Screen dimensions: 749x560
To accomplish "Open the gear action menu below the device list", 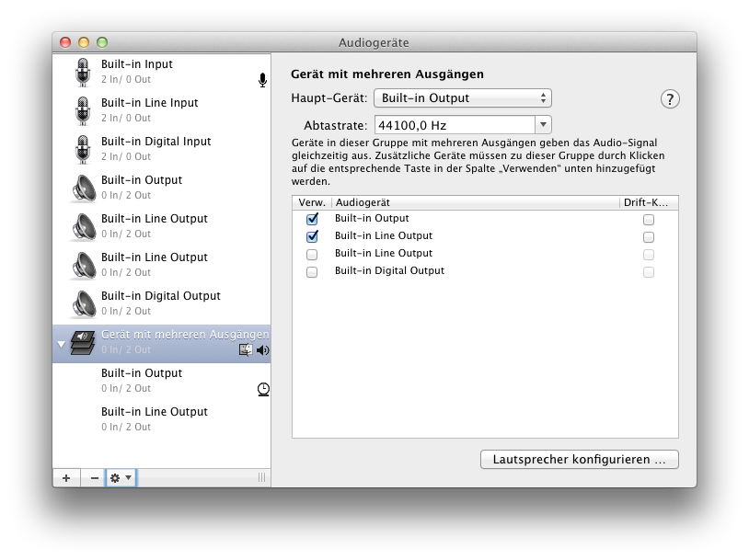I will coord(121,477).
